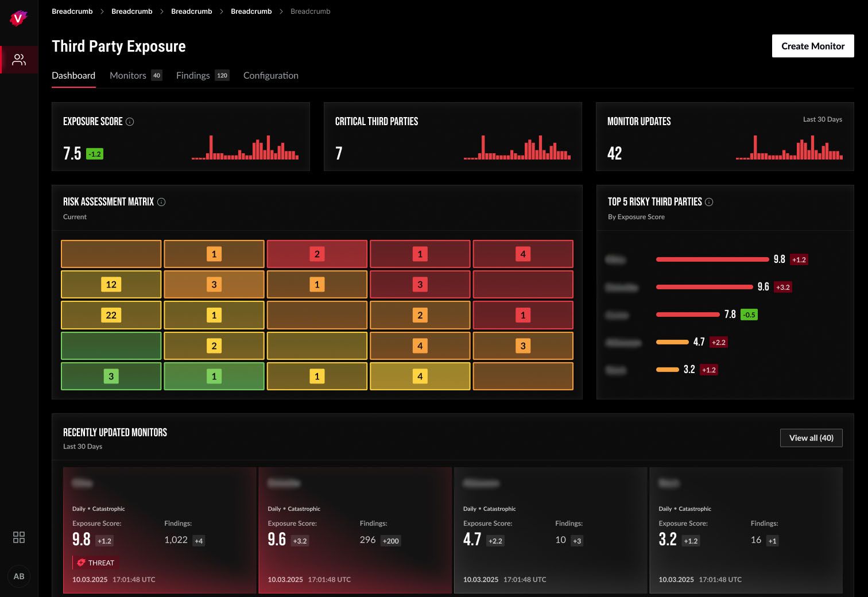This screenshot has height=597, width=868.
Task: Click the first Breadcrumb link
Action: tap(72, 11)
